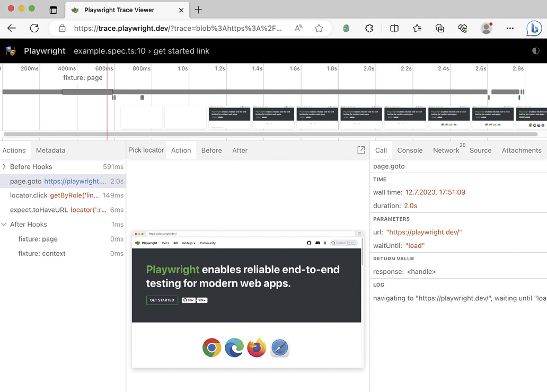
Task: Click the Playwright masks logo
Action: (11, 51)
